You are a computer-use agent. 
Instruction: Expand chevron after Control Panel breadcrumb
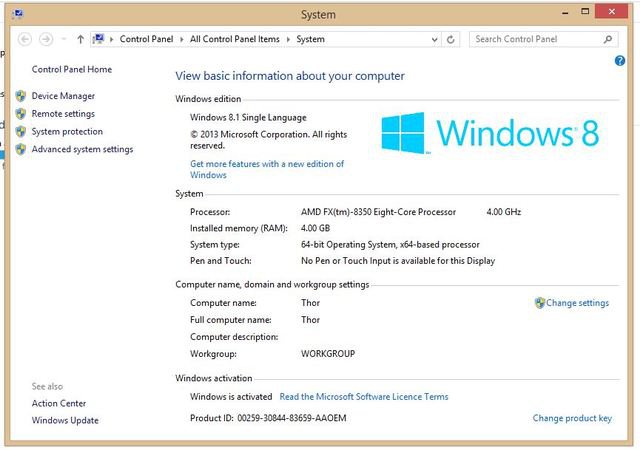tap(182, 40)
